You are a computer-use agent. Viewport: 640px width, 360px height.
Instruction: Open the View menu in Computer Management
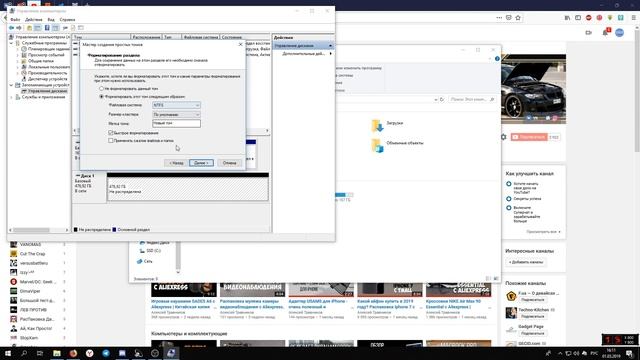coord(51,20)
